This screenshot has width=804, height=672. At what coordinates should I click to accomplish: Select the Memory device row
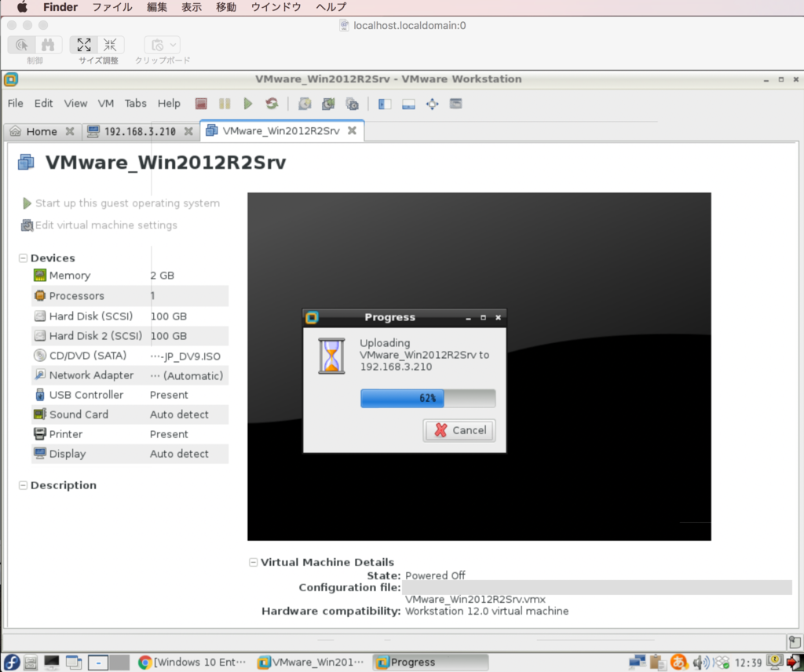[x=130, y=276]
